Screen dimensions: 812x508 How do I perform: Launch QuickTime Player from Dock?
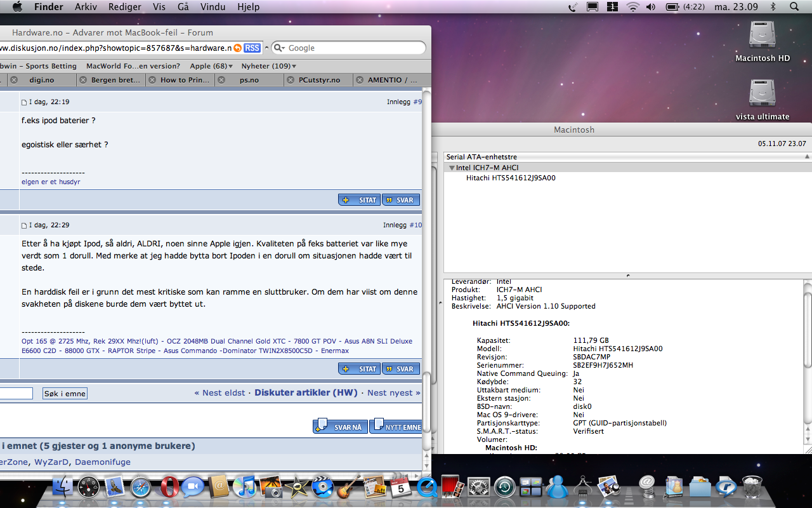[x=427, y=488]
